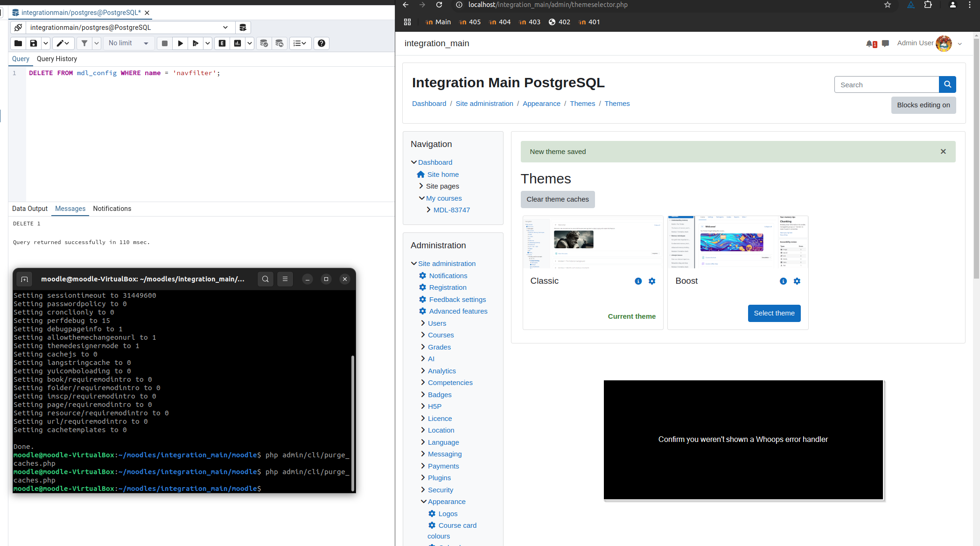
Task: Open Site administration breadcrumb link
Action: pyautogui.click(x=484, y=104)
